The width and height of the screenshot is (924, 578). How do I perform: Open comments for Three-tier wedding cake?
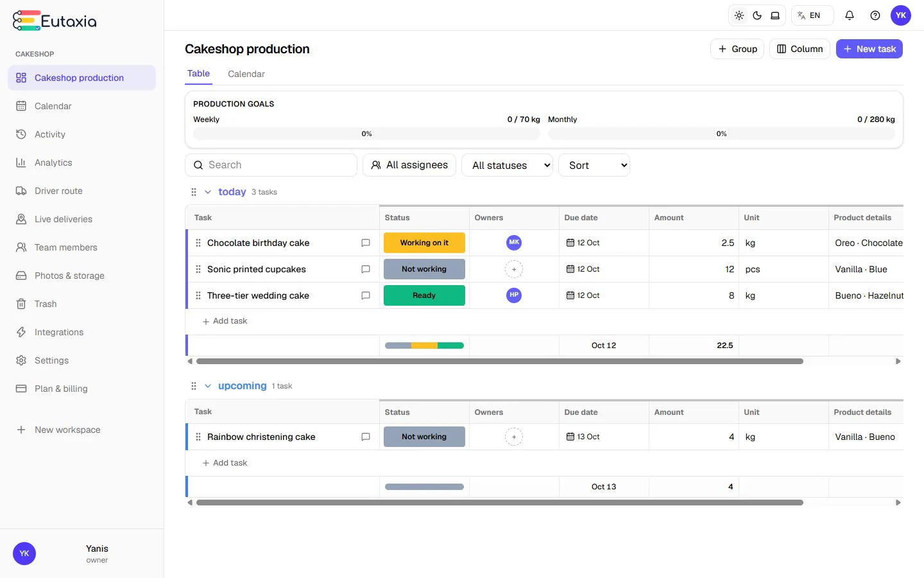pos(366,295)
